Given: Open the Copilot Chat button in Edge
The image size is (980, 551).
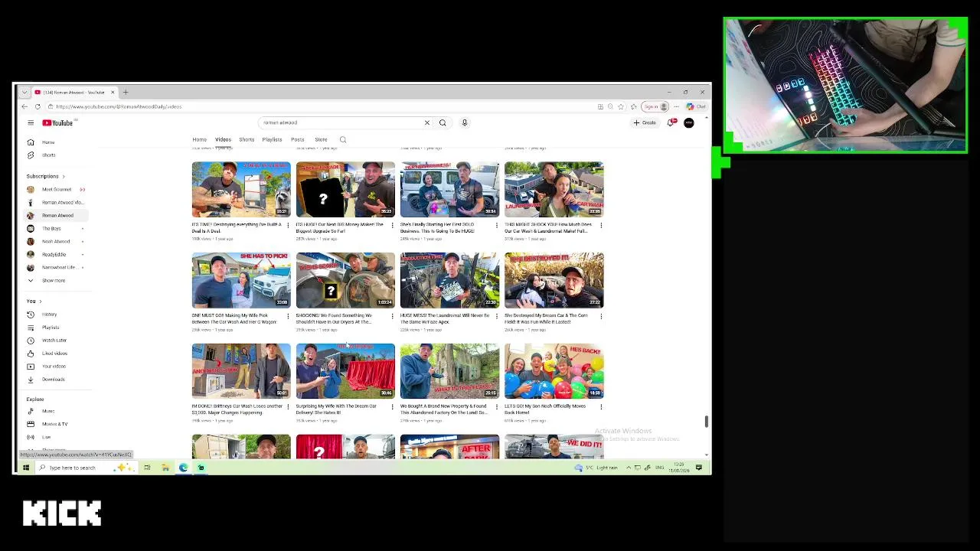Looking at the screenshot, I should 697,106.
